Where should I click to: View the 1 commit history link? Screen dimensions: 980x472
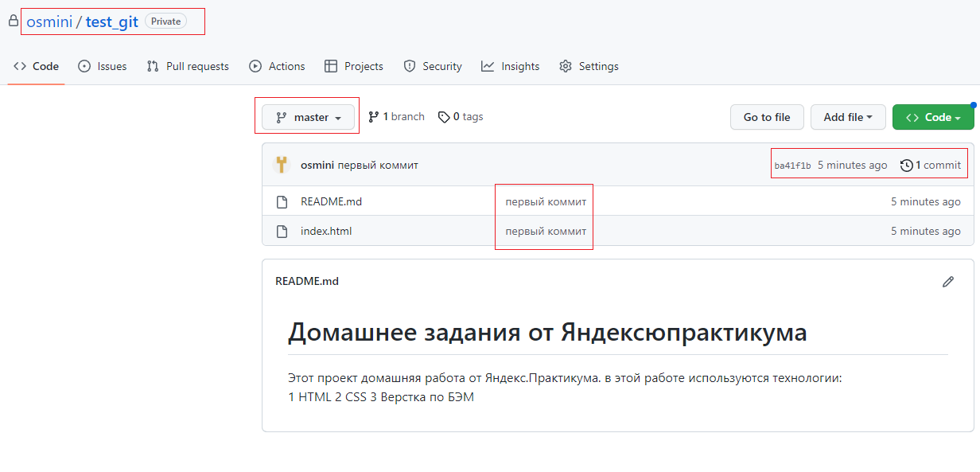pos(931,165)
